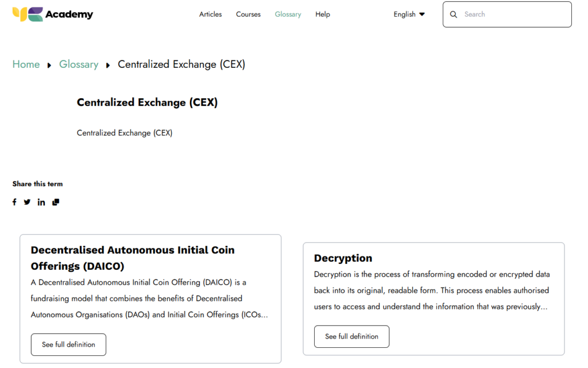Open the Decryption card title
Screen dimensions: 588x368
click(x=343, y=258)
